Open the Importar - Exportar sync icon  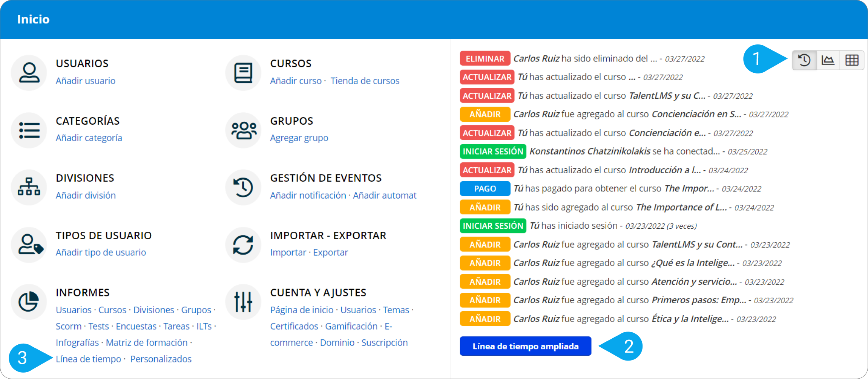coord(243,245)
